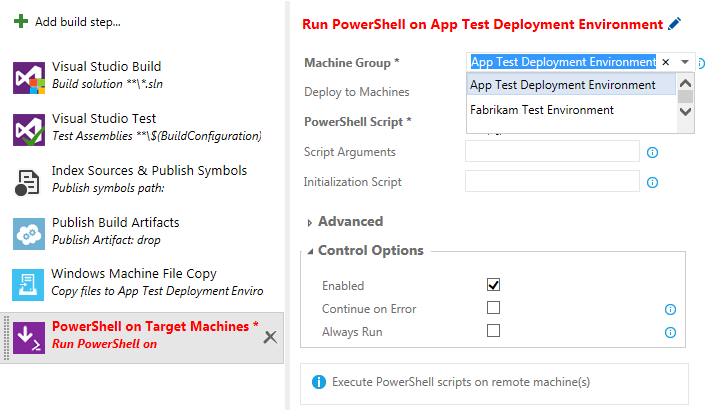Select the Publish Build Artifacts step title

coord(115,223)
